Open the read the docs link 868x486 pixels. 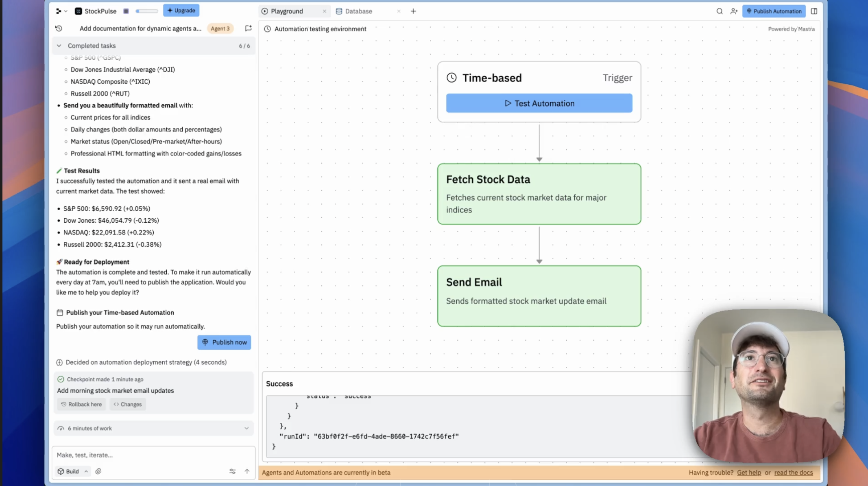[793, 473]
